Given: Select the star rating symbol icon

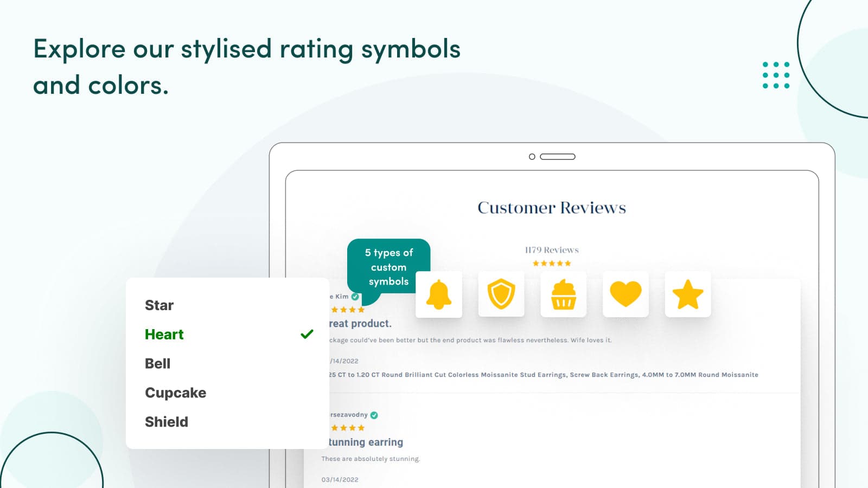Looking at the screenshot, I should (687, 294).
